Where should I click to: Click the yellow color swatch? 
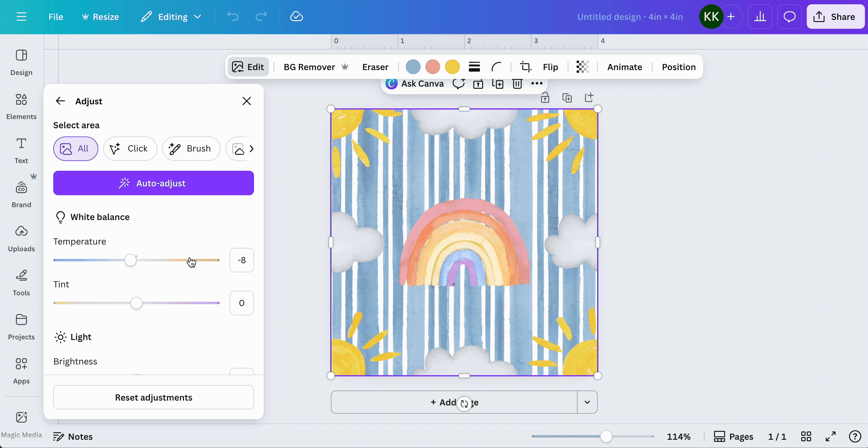click(452, 67)
